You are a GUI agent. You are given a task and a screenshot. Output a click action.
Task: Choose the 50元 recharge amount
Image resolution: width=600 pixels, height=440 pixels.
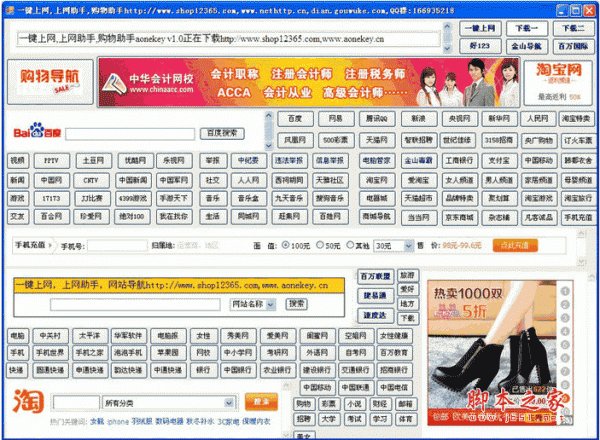point(320,245)
